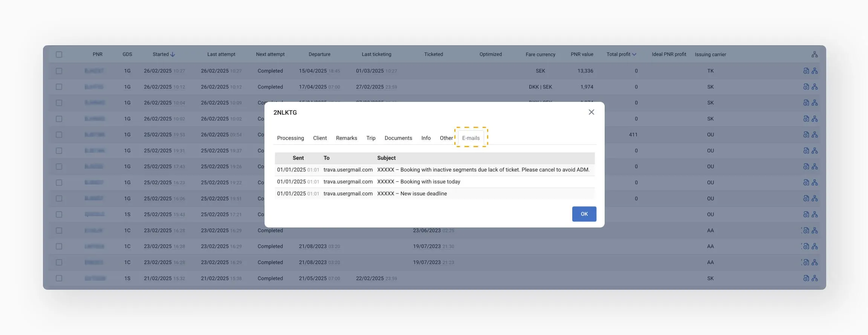This screenshot has height=335, width=868.
Task: Switch to the Processing tab
Action: point(290,138)
